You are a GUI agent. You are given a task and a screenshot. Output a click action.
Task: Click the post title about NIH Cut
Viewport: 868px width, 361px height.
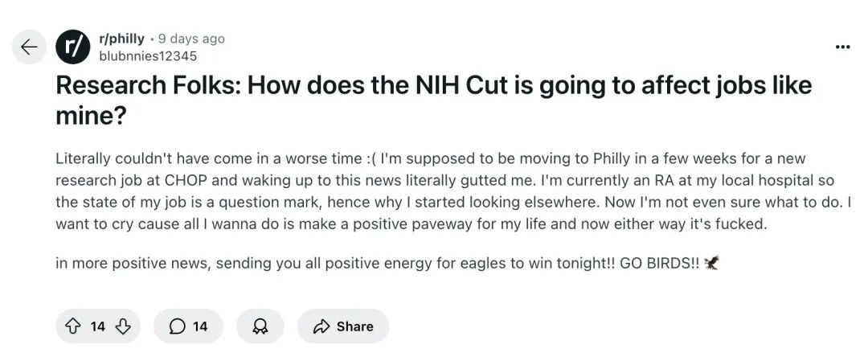point(433,101)
